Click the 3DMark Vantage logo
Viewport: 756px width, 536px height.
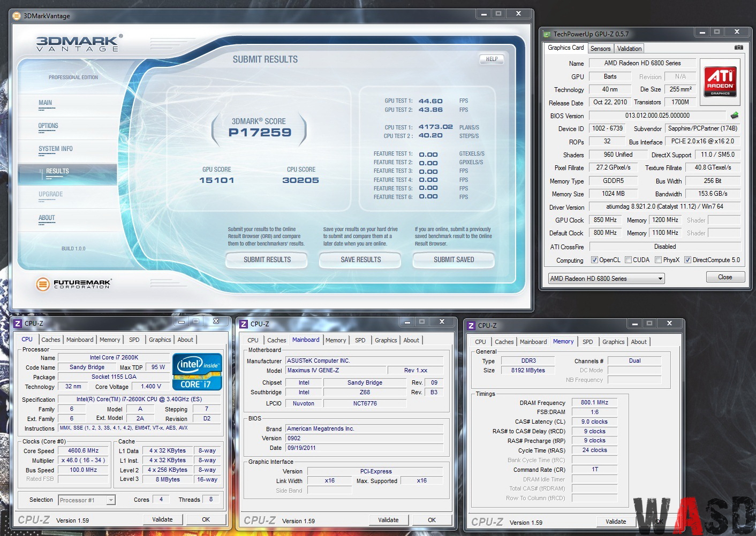click(x=79, y=43)
